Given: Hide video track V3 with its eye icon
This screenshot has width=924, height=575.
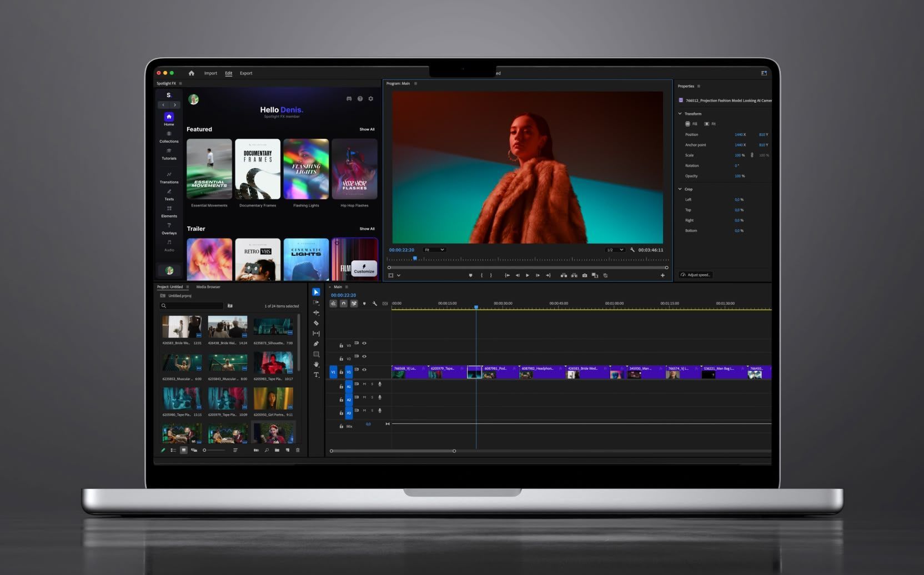Looking at the screenshot, I should click(x=364, y=344).
